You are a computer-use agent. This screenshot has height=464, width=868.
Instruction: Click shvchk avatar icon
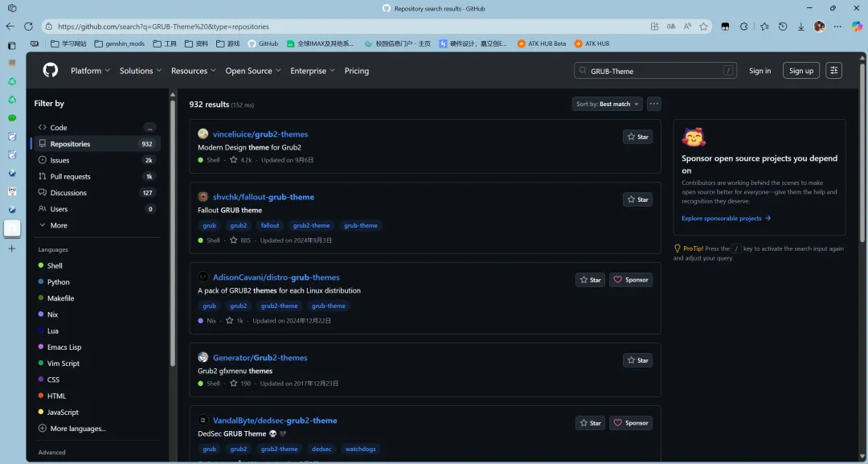(203, 196)
